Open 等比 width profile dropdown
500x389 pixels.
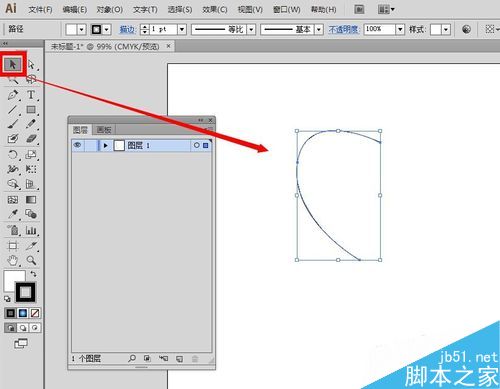pyautogui.click(x=251, y=29)
